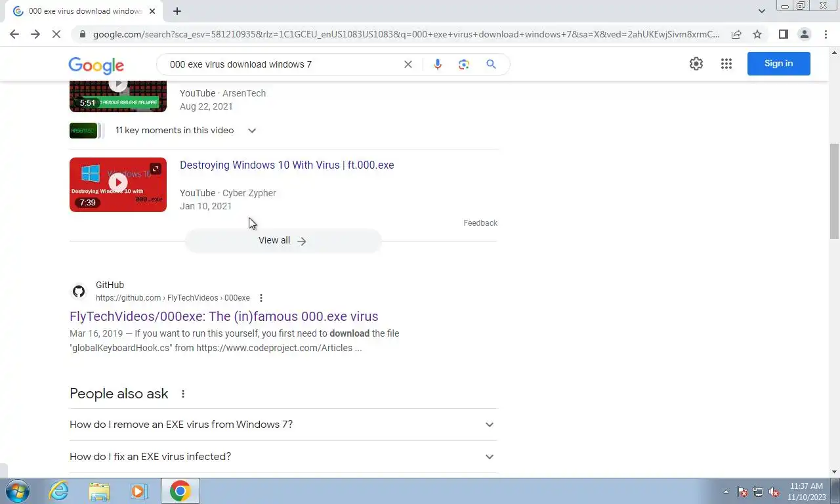The image size is (840, 504).
Task: Open more options for GitHub result
Action: [x=261, y=298]
